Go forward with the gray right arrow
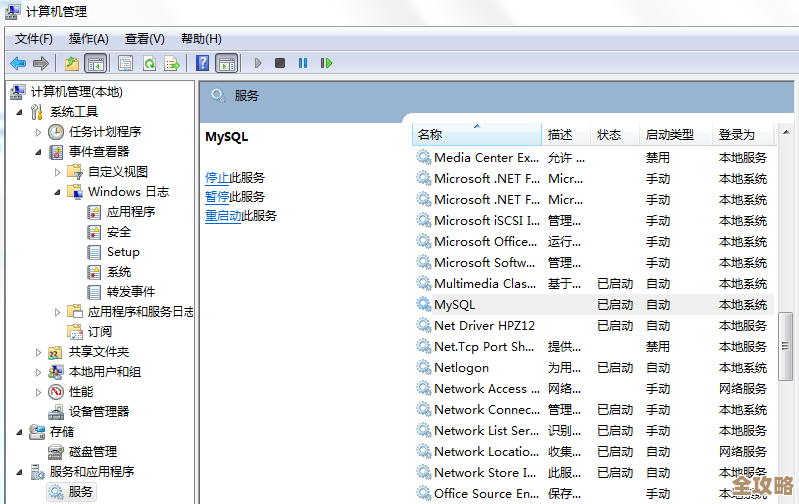 [41, 63]
